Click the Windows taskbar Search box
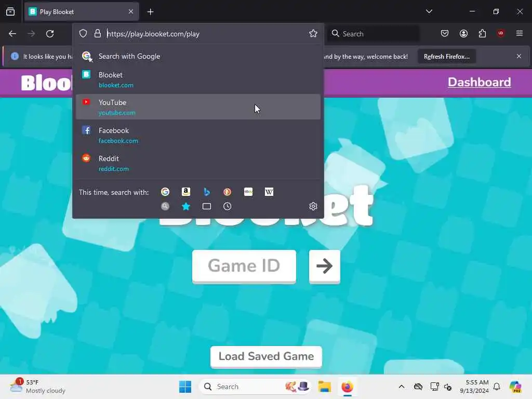 255,387
